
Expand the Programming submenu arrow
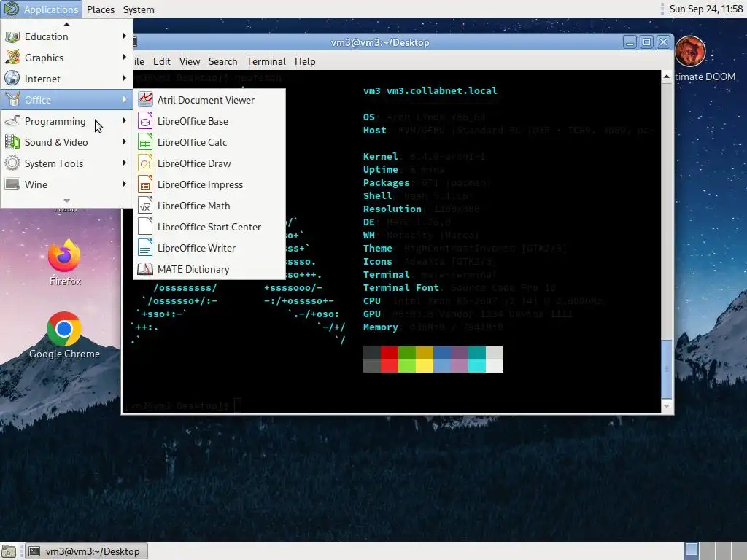(124, 121)
